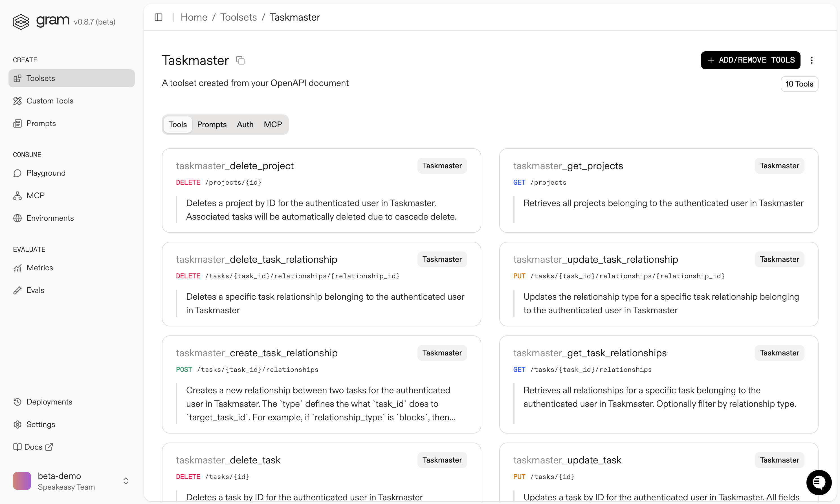This screenshot has width=840, height=504.
Task: Go to the Playground chat page
Action: click(x=46, y=173)
